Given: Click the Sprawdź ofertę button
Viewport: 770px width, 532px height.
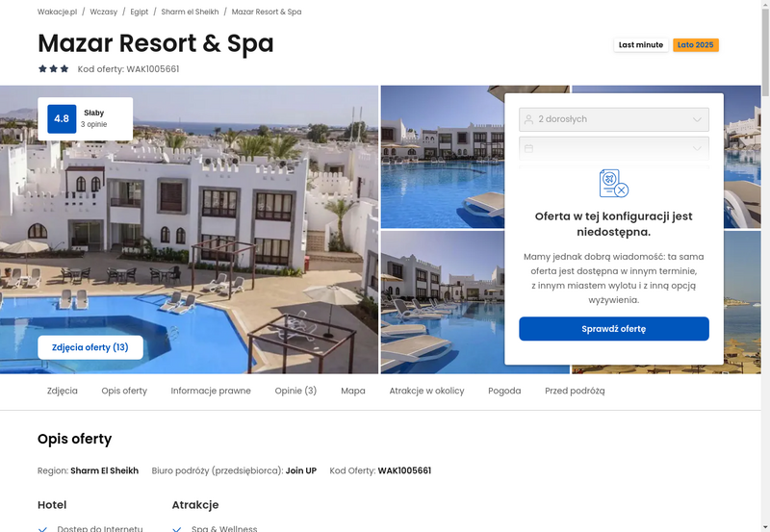Looking at the screenshot, I should click(614, 329).
